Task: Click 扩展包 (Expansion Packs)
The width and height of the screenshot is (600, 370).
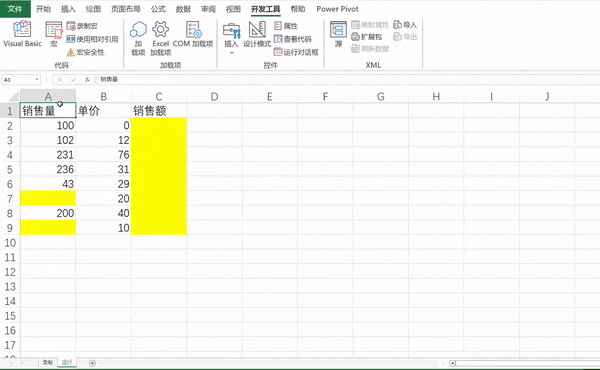Action: click(x=367, y=37)
